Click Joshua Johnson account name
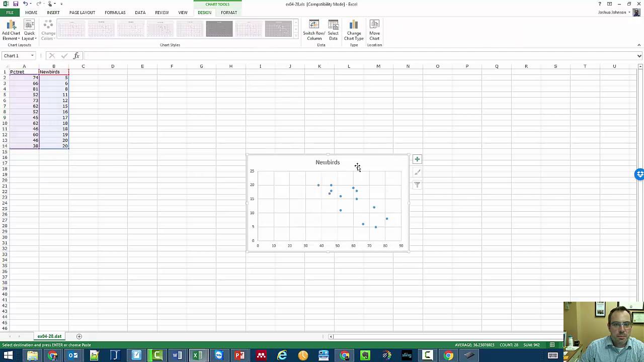Image resolution: width=644 pixels, height=362 pixels. pos(612,13)
